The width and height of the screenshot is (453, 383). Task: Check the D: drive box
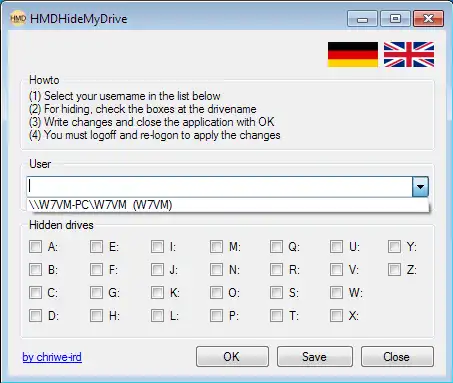[x=35, y=315]
